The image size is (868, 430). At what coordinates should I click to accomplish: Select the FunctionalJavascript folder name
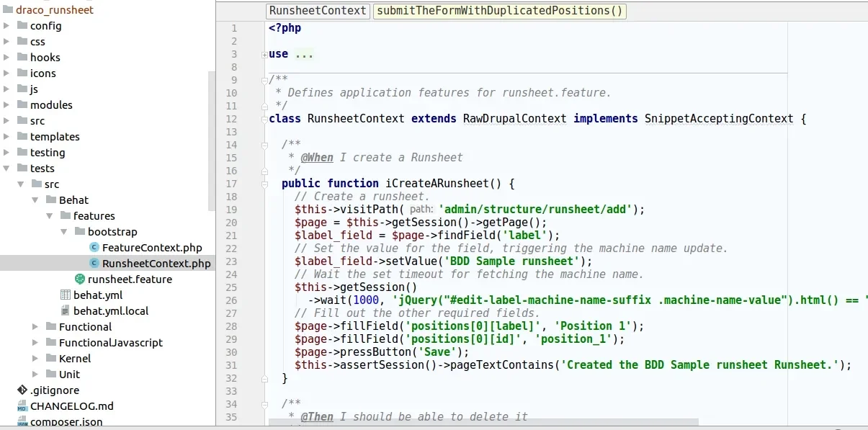(111, 342)
